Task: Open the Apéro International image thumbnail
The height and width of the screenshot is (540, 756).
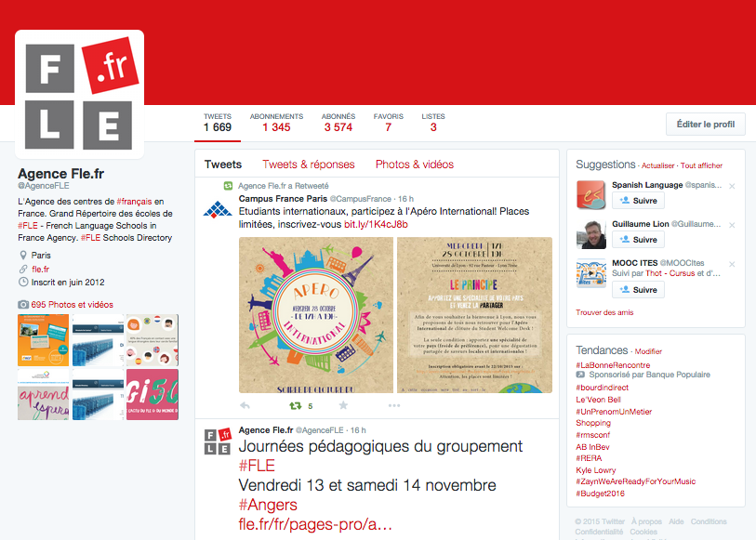Action: pyautogui.click(x=316, y=315)
